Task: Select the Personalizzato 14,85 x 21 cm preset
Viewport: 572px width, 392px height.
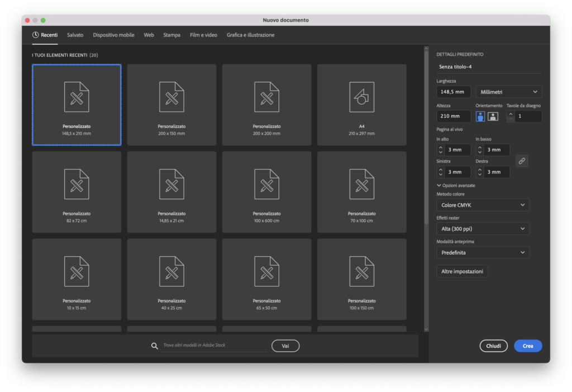Action: 171,192
